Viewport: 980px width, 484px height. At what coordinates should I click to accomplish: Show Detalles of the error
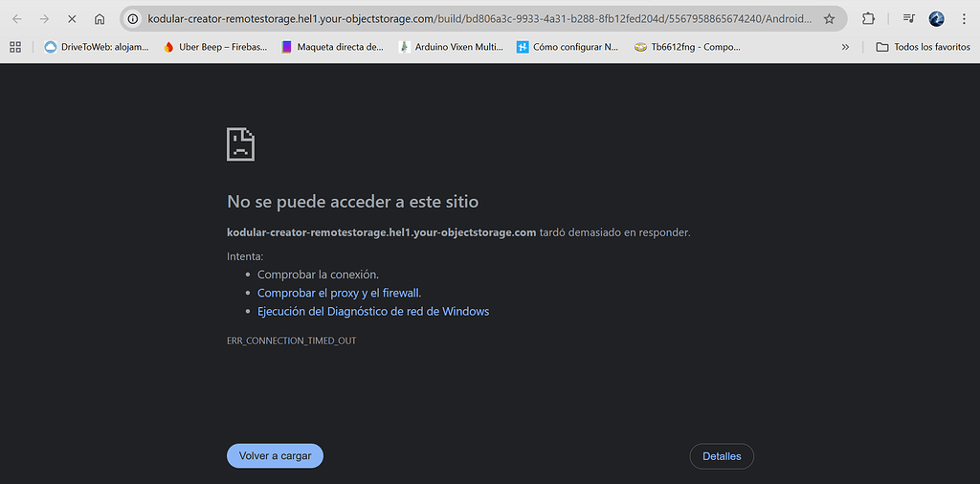722,456
